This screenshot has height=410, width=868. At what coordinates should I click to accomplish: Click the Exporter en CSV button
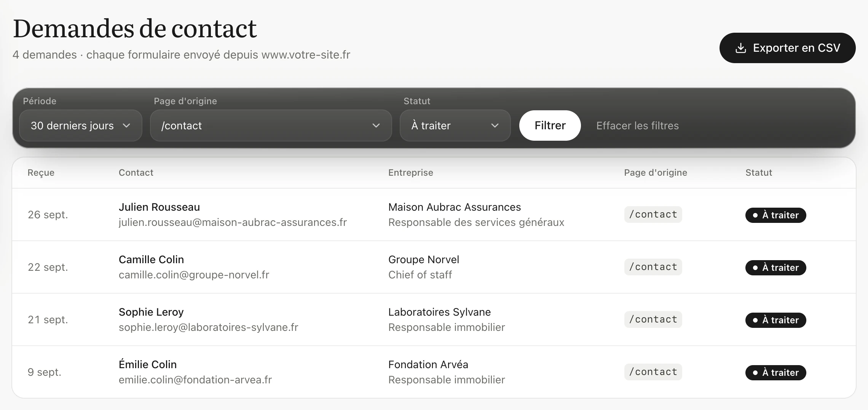(787, 48)
